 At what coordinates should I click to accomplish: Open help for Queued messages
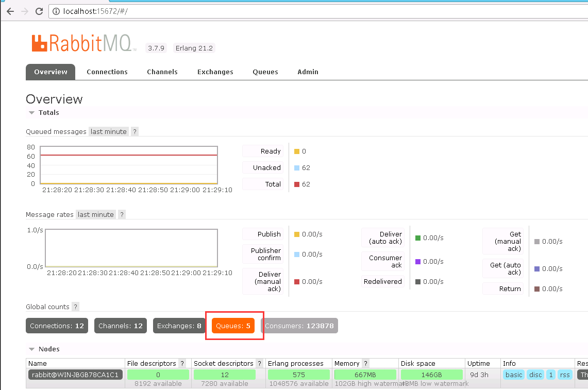click(x=135, y=132)
